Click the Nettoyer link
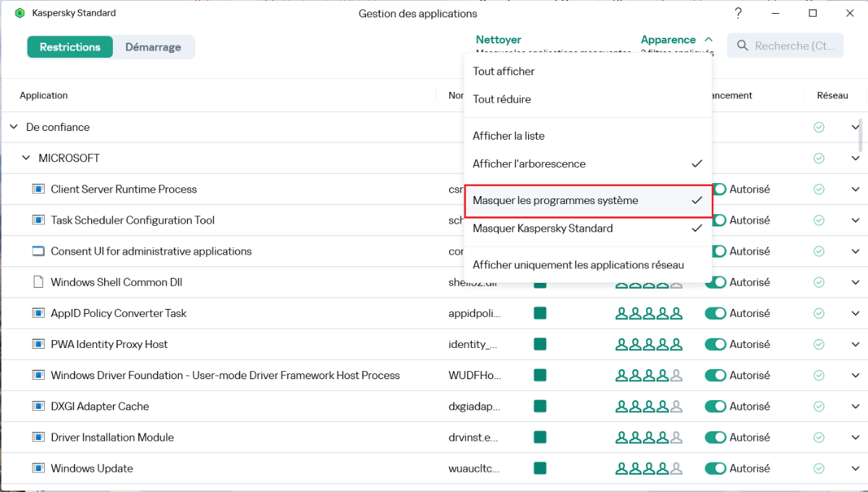This screenshot has width=868, height=492. tap(498, 40)
